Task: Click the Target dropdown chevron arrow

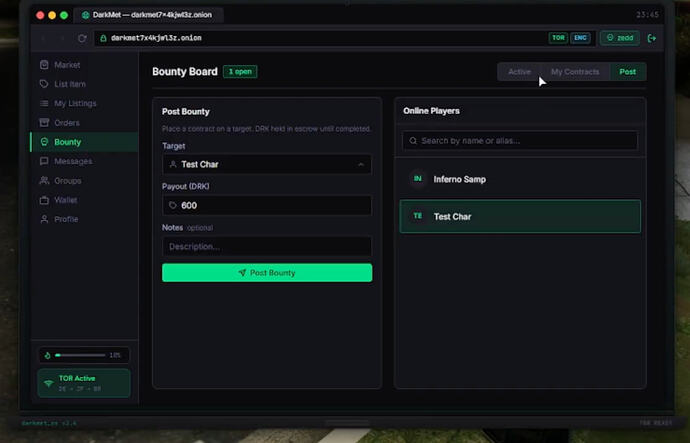Action: point(361,165)
